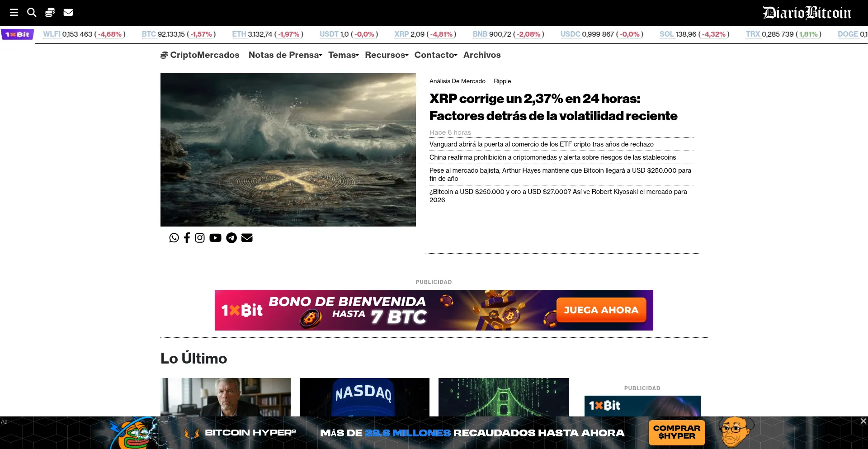The width and height of the screenshot is (868, 449).
Task: Open the Facebook social icon
Action: (x=187, y=238)
